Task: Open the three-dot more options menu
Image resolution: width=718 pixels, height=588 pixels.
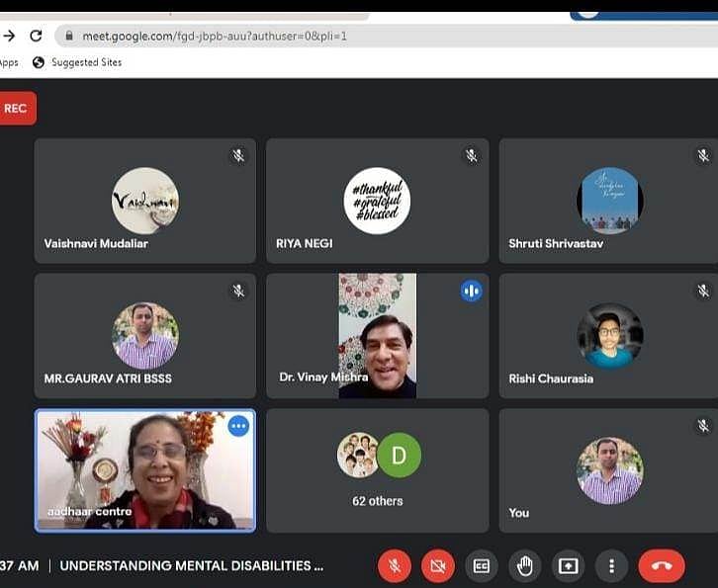Action: (x=611, y=566)
